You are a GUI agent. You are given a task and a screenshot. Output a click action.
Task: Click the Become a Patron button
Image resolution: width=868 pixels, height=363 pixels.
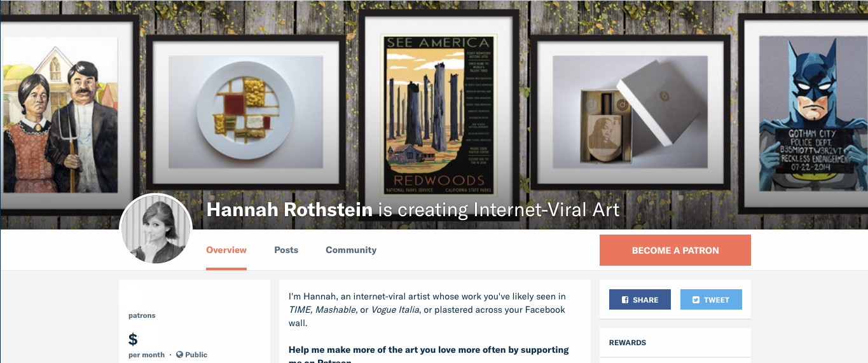click(675, 250)
